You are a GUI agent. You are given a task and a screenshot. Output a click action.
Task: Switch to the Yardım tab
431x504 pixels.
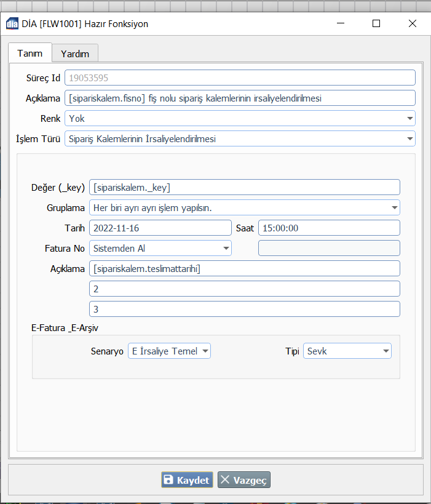[75, 54]
